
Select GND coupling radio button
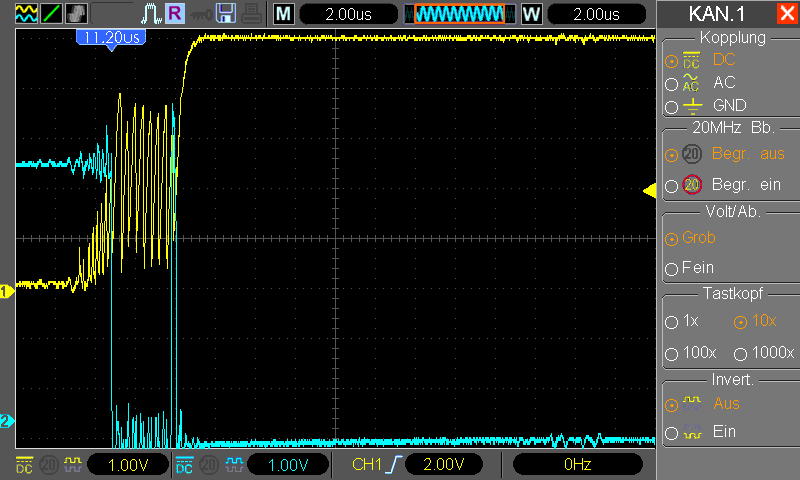tap(671, 107)
